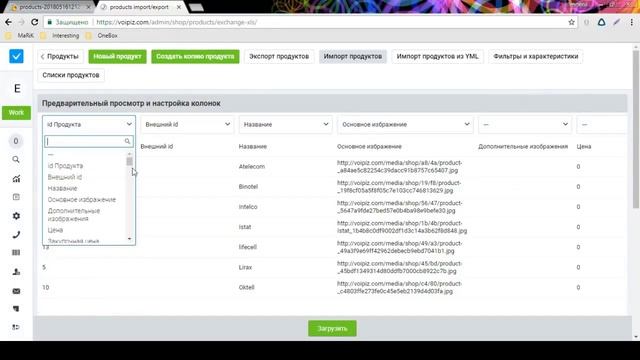The height and width of the screenshot is (360, 640).
Task: Select the products import/export browser tab
Action: pos(139,7)
